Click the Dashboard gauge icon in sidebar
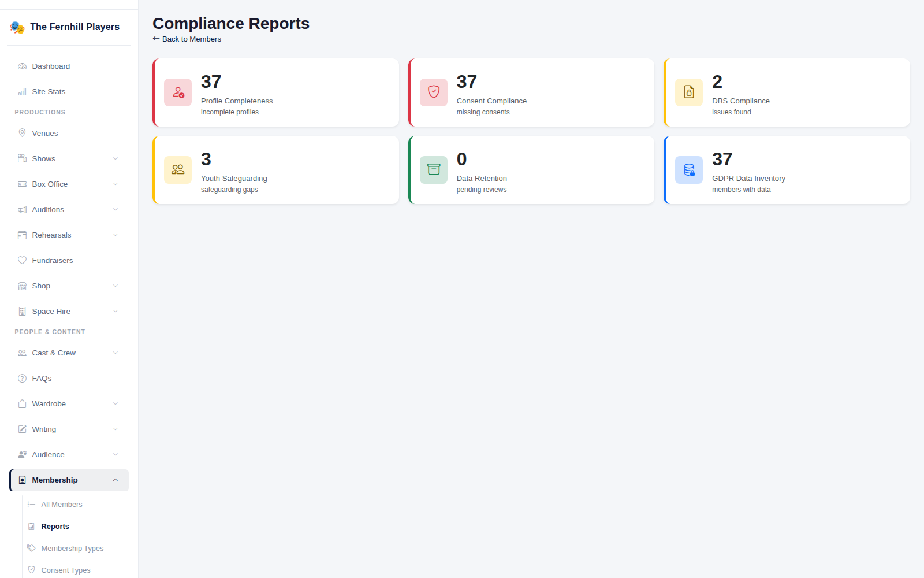The image size is (924, 578). point(23,66)
